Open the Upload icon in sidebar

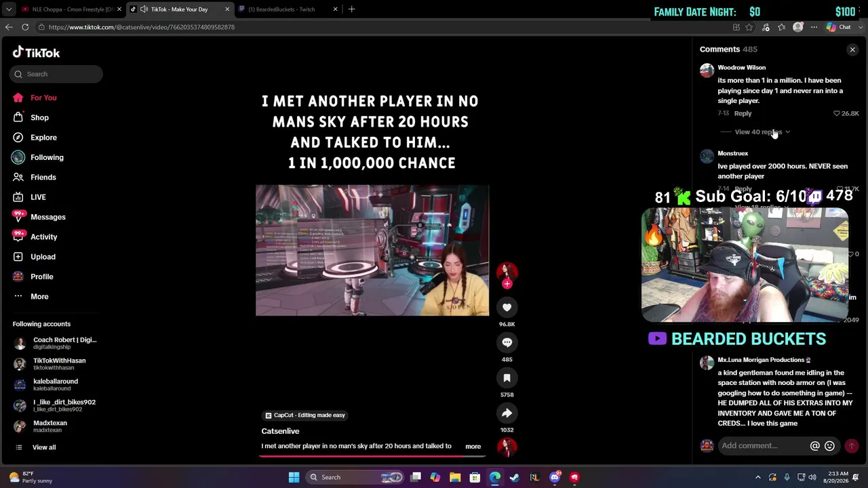click(x=18, y=257)
